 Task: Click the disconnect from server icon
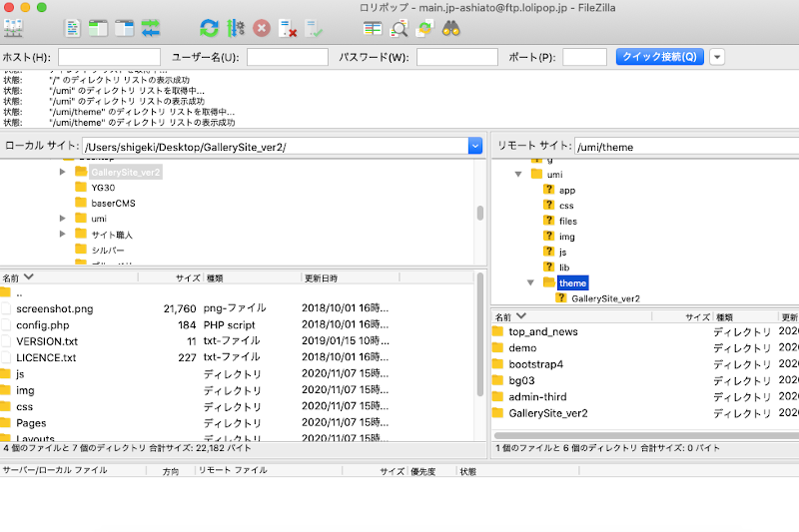[x=287, y=28]
